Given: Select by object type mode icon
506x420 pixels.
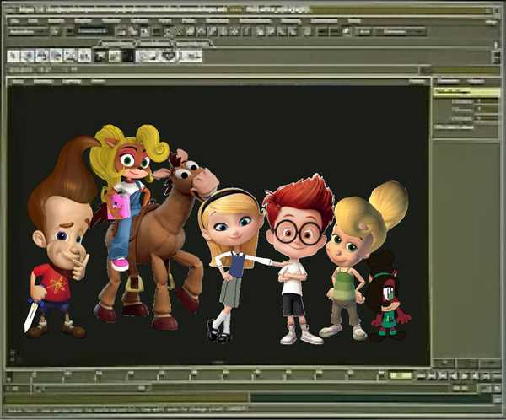Looking at the screenshot, I should click(x=132, y=31).
